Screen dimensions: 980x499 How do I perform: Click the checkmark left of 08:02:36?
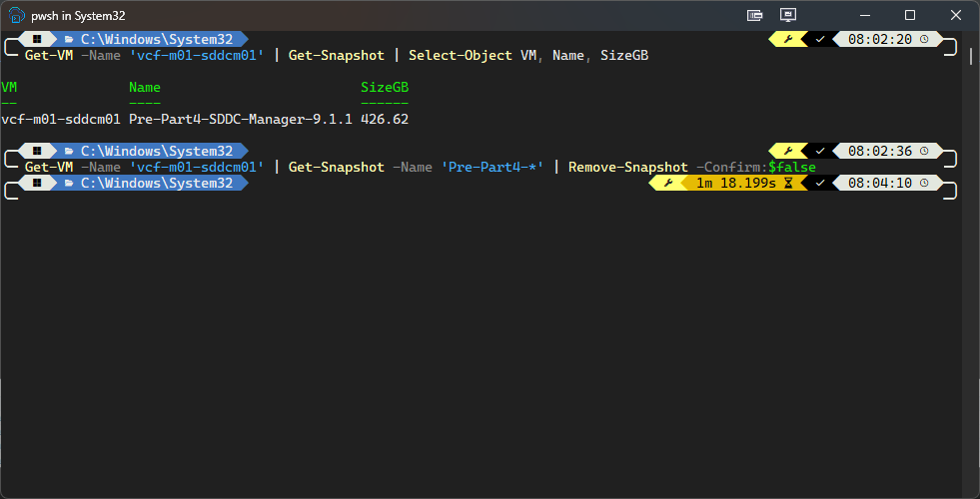(x=820, y=151)
